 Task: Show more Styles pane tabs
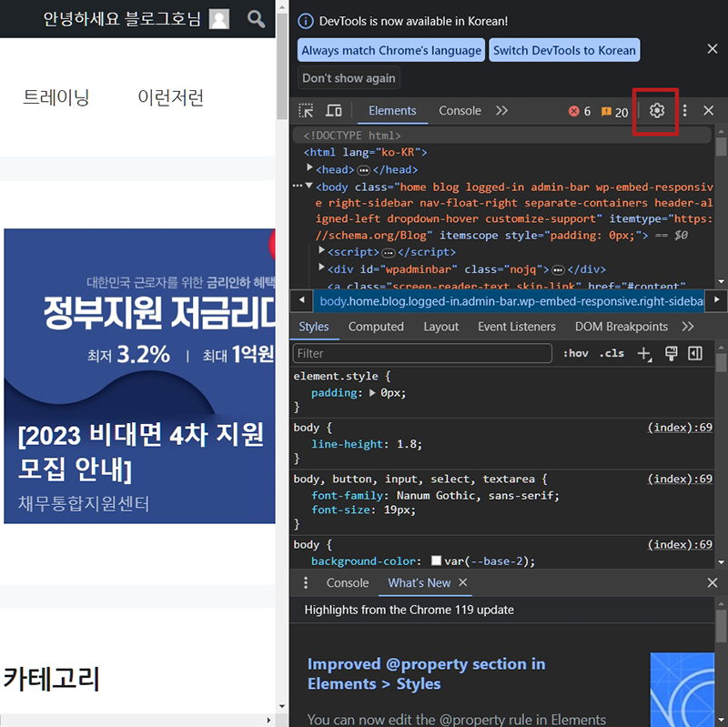[x=688, y=327]
